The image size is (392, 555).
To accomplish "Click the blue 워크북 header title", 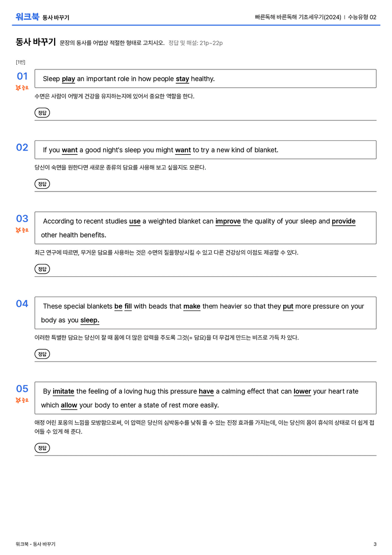I will (27, 17).
